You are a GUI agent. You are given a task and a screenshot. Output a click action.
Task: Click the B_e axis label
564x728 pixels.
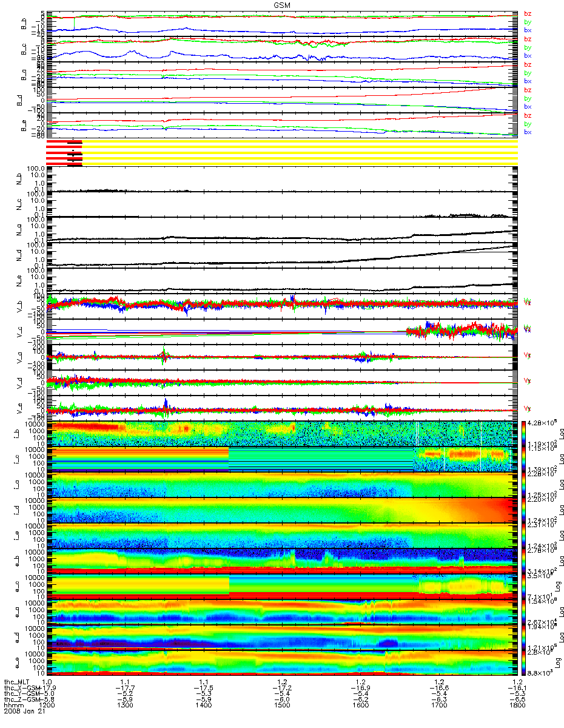[x=25, y=126]
